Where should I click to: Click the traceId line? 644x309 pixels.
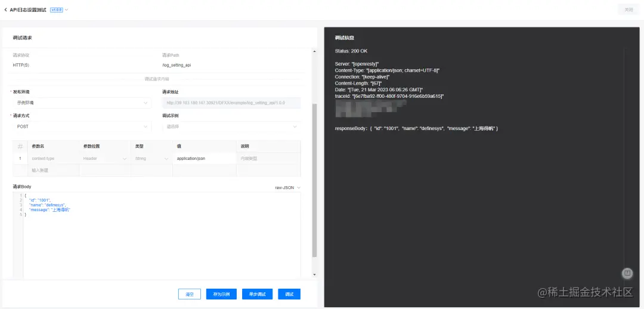point(389,96)
